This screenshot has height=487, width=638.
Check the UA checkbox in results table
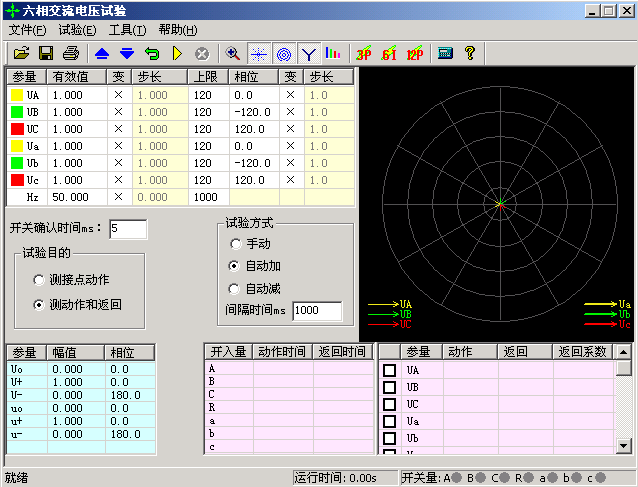click(x=390, y=371)
